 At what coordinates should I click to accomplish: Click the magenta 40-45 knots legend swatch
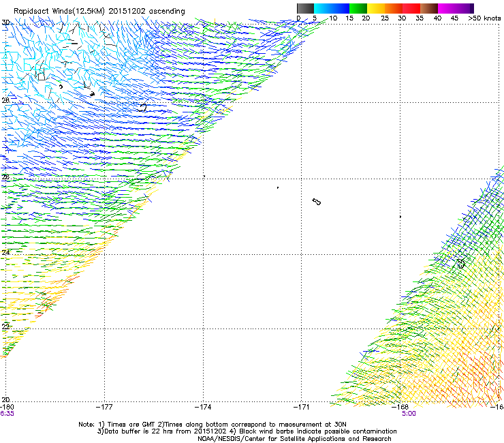point(447,8)
